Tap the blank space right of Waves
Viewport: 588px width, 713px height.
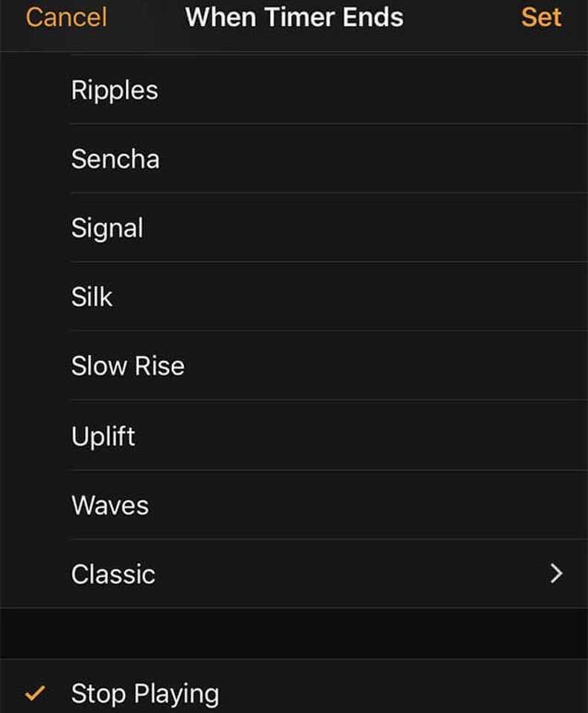pos(368,505)
